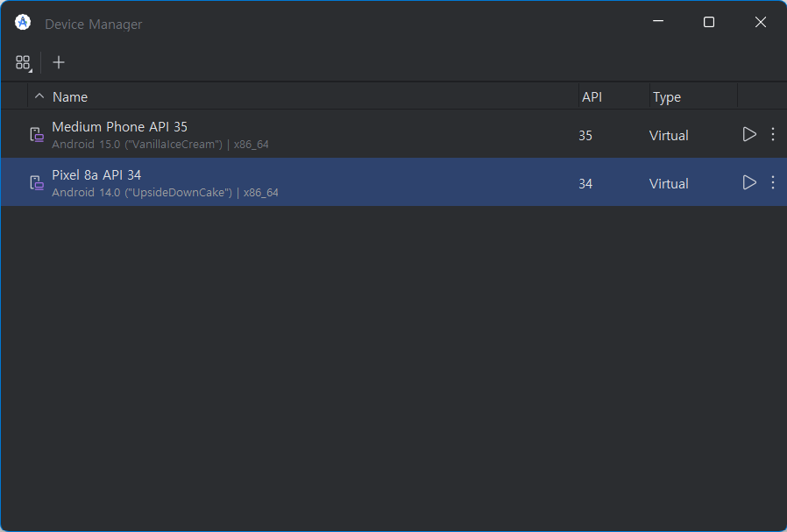Start the Medium Phone API 35 emulator
The width and height of the screenshot is (787, 532).
[748, 134]
